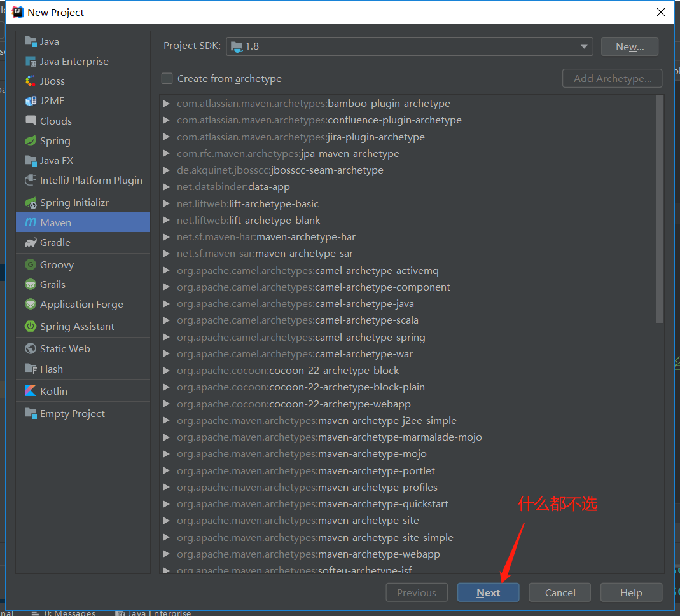Open the Kotlin project category
Viewport: 680px width, 616px height.
(x=51, y=390)
